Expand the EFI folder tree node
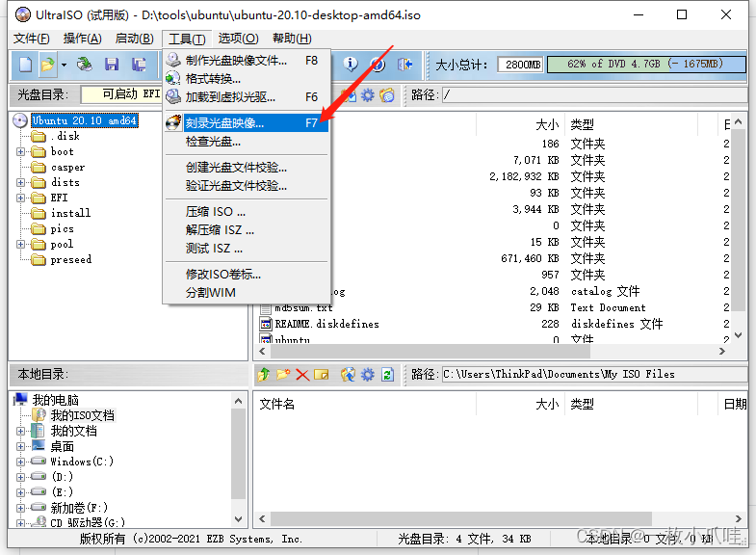Screen dimensions: 756x555 [20, 198]
